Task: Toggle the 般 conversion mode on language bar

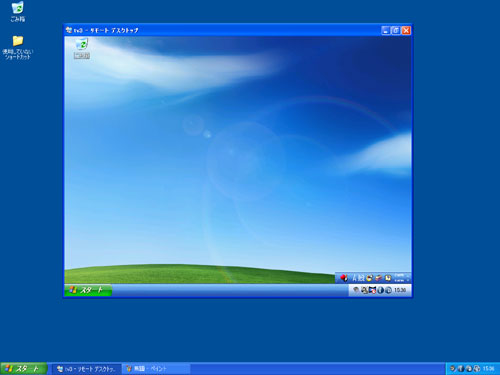Action: [362, 277]
